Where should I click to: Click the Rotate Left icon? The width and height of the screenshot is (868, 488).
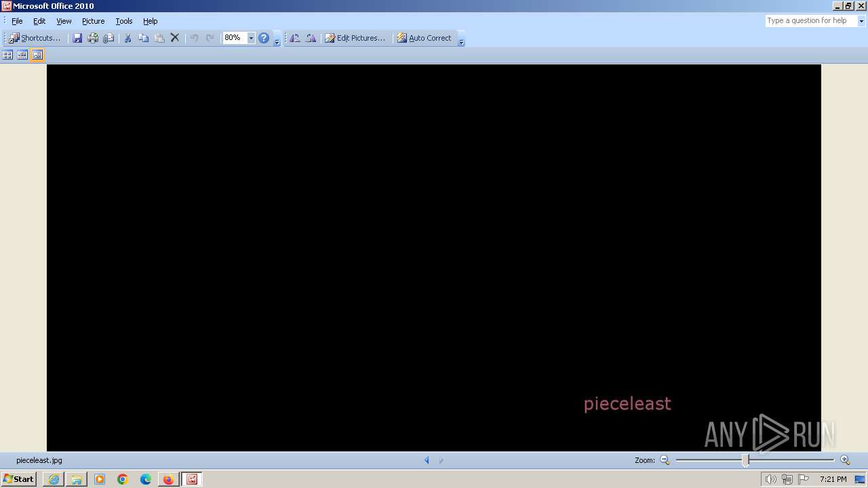pos(295,38)
